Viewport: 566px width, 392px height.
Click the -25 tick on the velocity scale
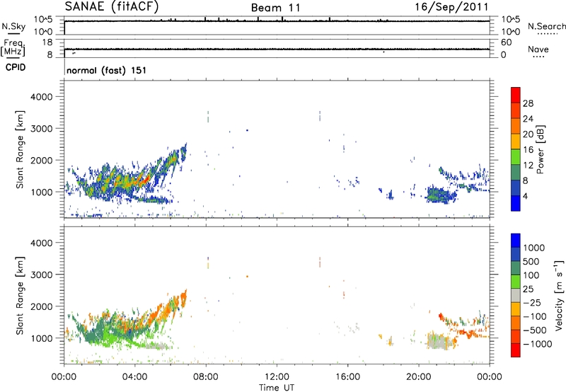531,302
